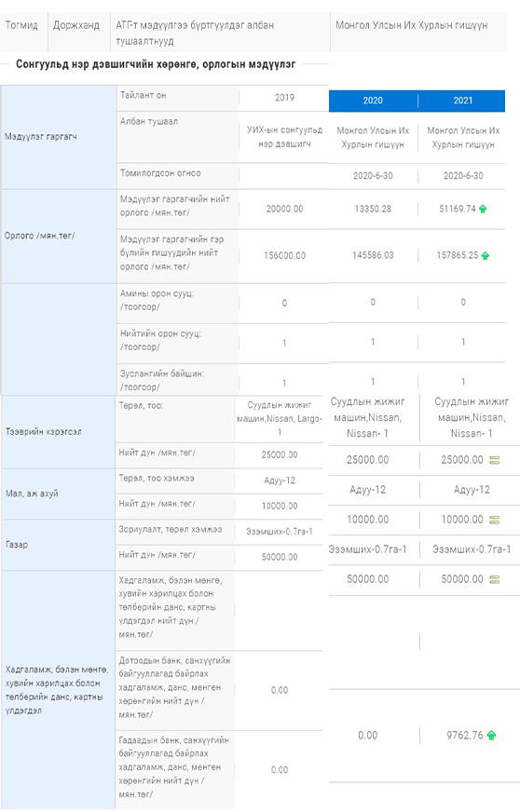Click Монгол Улсын Их Хурлын гишүүн header cell
Screen dimensions: 520x812
click(412, 25)
